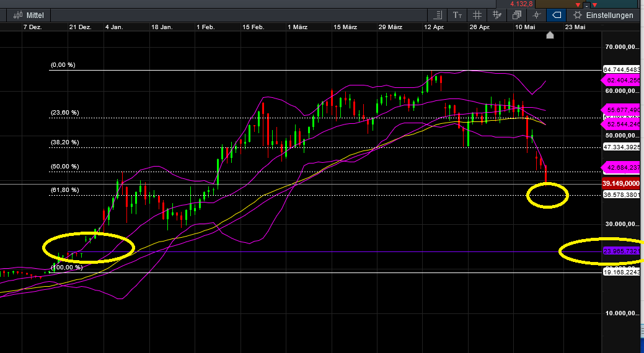Toggle the chart grid lines icon
This screenshot has height=353, width=644.
[x=477, y=15]
